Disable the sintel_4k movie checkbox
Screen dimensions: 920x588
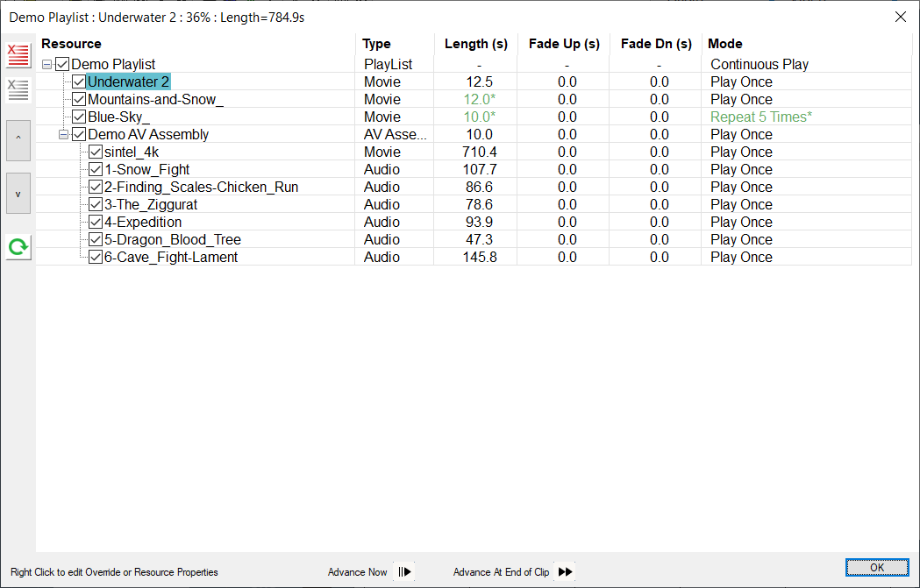[x=96, y=152]
